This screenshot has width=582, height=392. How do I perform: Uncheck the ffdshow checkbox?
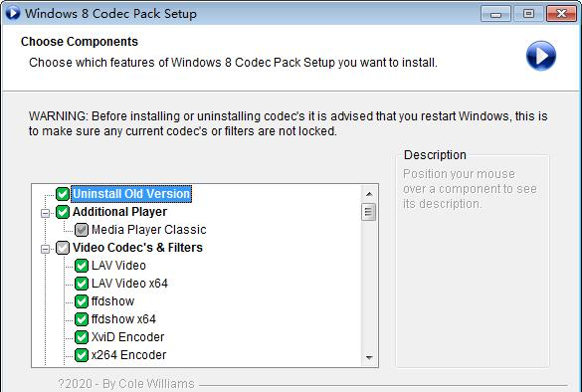tap(82, 301)
